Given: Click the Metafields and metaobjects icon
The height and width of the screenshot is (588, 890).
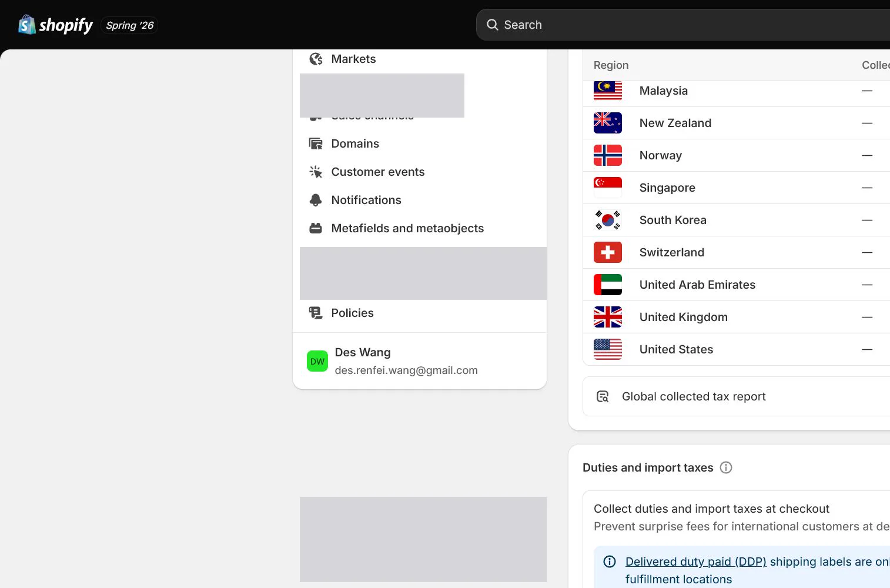Looking at the screenshot, I should [x=316, y=228].
